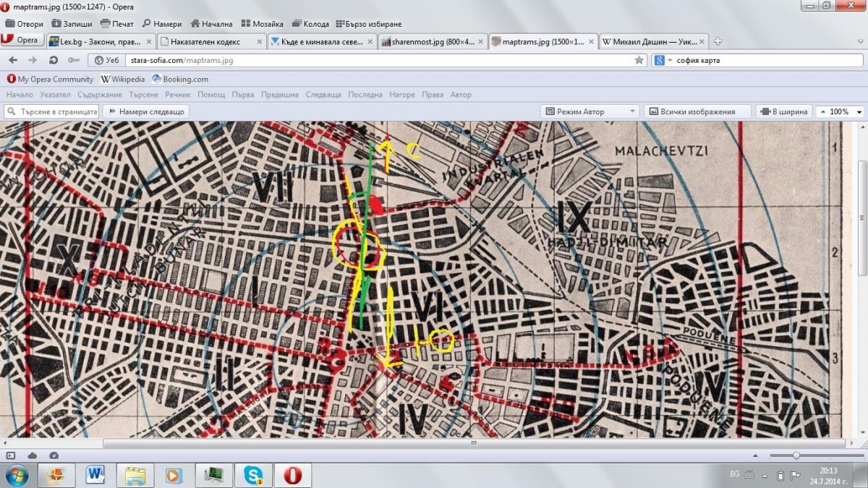
Task: Open the Wikipedia bookmark
Action: 123,79
